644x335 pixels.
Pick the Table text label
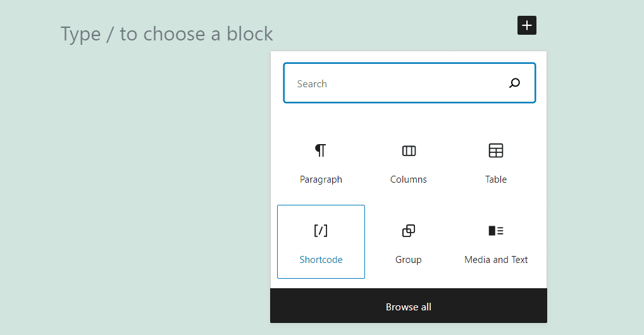(x=496, y=180)
